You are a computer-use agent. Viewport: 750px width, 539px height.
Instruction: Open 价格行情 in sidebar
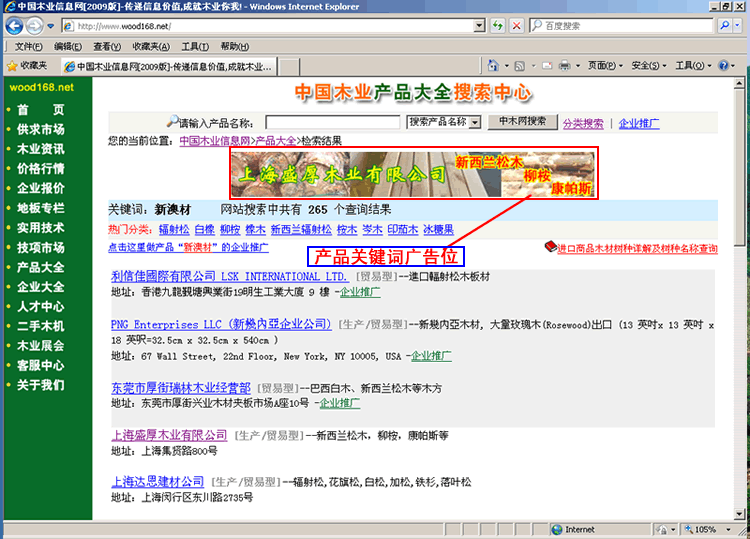point(41,169)
